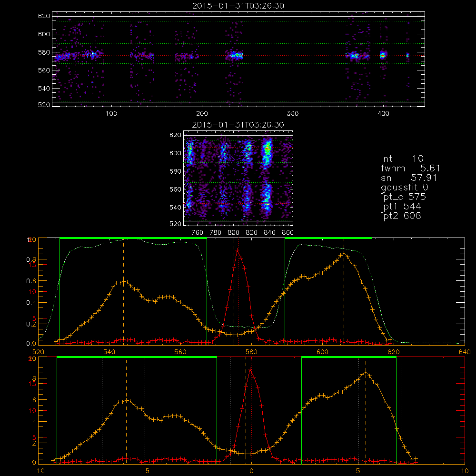Select the 'sn 57.91' value

point(408,178)
